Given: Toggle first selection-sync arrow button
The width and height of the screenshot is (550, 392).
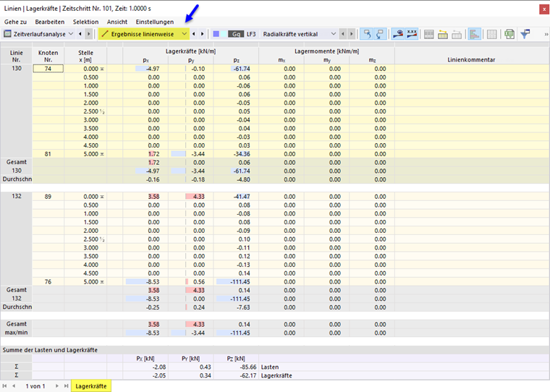Looking at the screenshot, I should pos(366,34).
